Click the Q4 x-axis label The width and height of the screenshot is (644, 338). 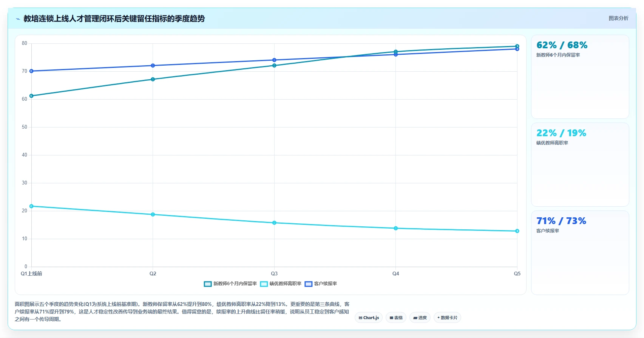tap(396, 274)
